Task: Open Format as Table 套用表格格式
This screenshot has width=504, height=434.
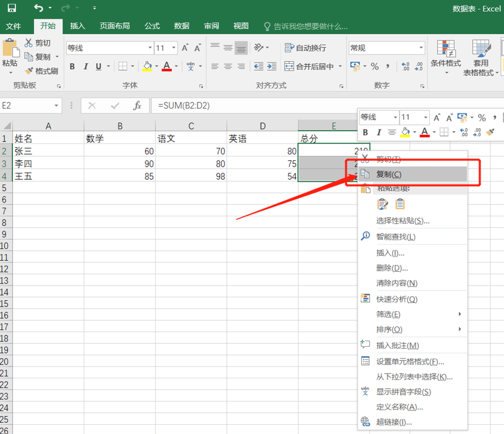Action: (x=481, y=58)
